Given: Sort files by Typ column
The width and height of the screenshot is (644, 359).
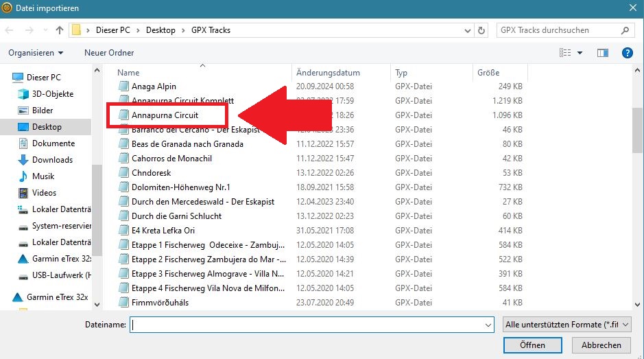Looking at the screenshot, I should point(401,72).
